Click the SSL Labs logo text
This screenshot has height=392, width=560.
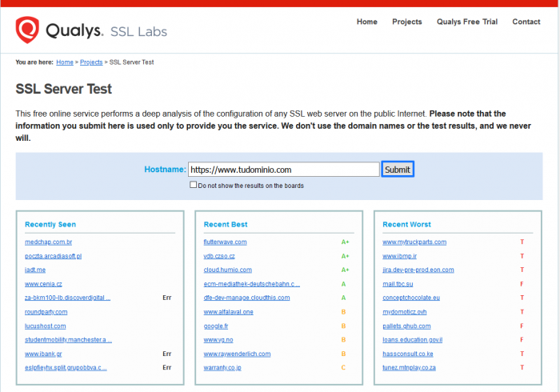coord(138,32)
